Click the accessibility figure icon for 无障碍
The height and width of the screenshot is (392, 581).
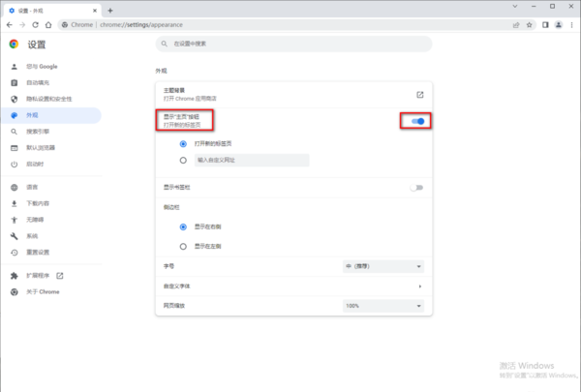(15, 220)
